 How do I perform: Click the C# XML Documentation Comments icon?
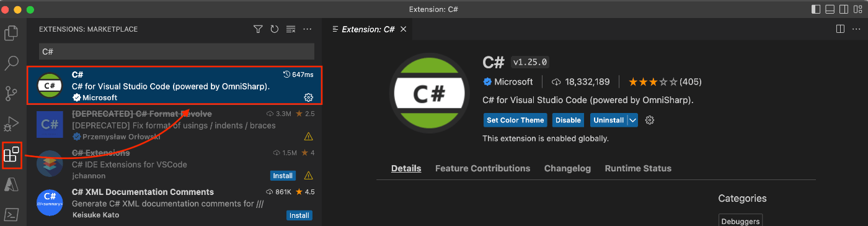(x=49, y=203)
